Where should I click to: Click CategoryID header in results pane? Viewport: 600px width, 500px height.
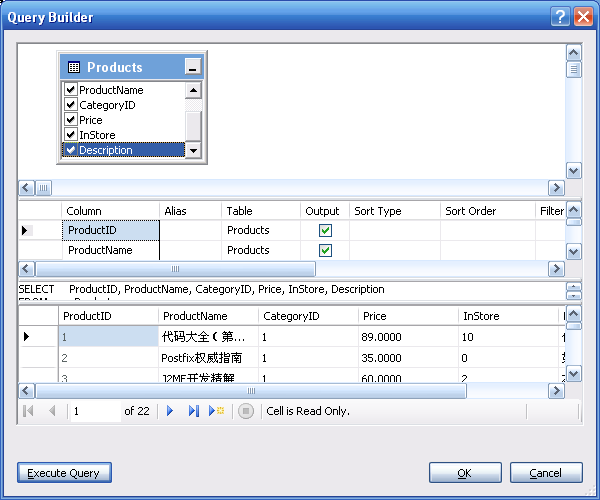tap(308, 316)
